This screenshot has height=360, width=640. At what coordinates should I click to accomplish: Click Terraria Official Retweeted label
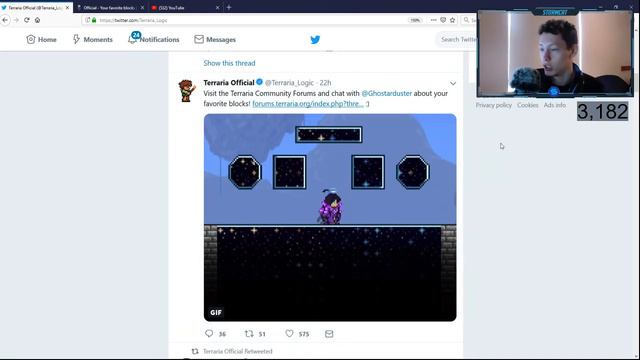pos(238,351)
